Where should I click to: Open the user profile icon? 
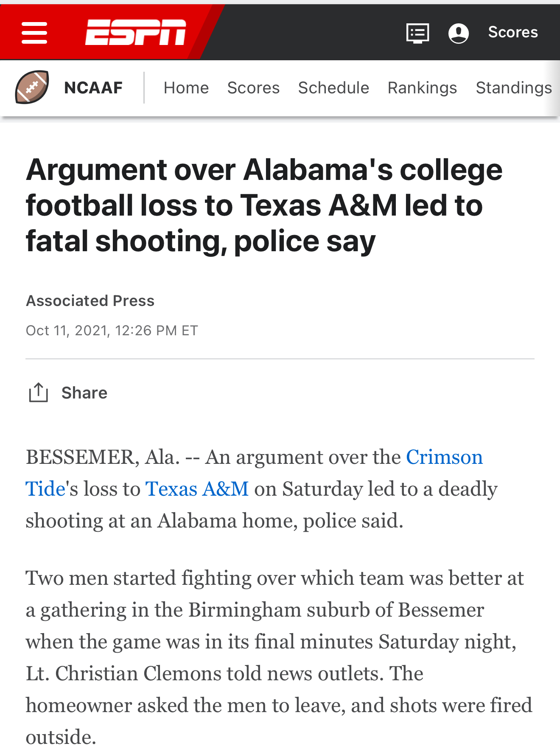point(458,33)
